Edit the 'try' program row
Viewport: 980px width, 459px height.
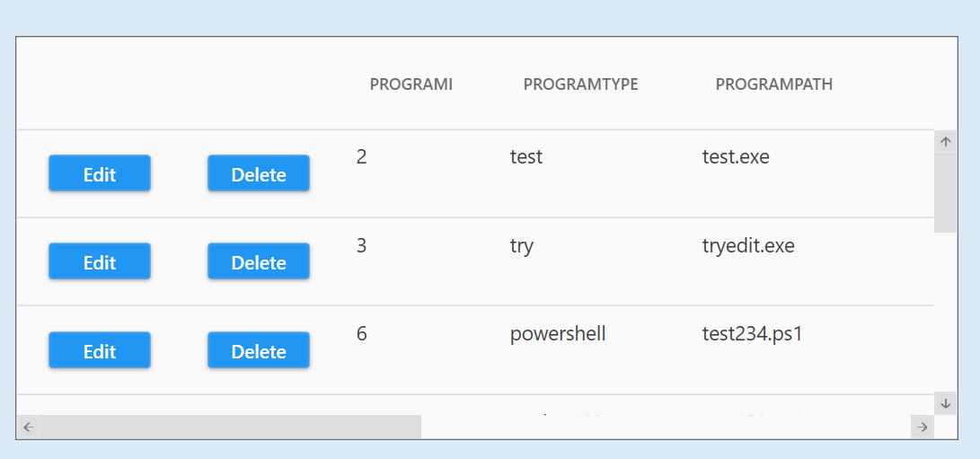point(100,261)
